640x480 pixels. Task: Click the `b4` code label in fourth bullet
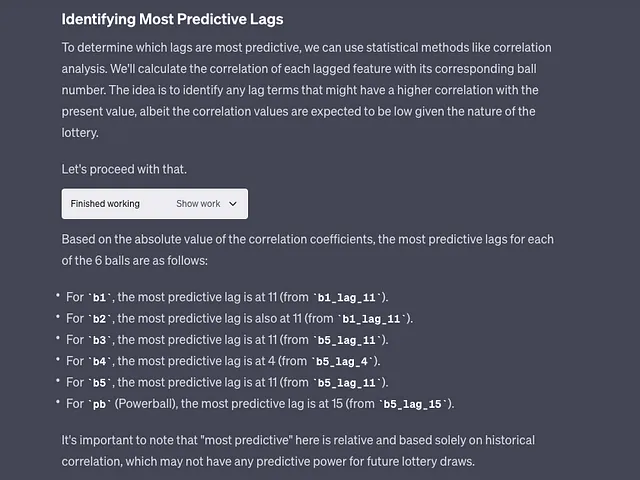click(x=100, y=361)
